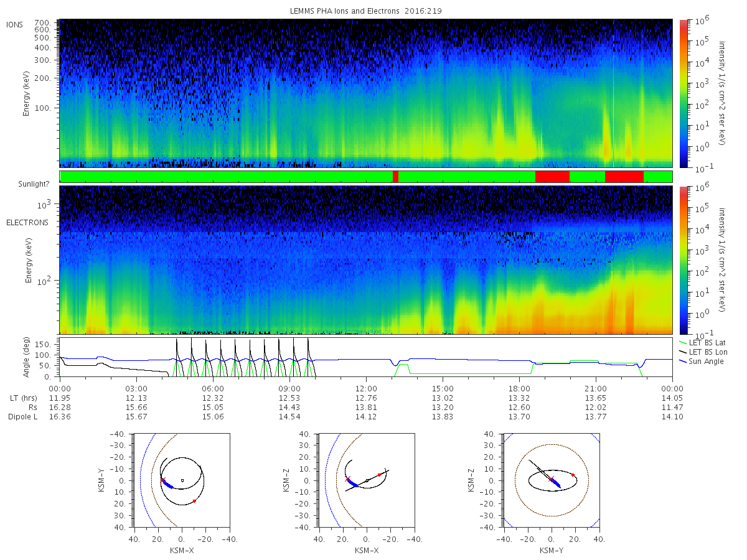747x560 pixels.
Task: Click the red sunlight segment just after 18:00
Action: [552, 177]
